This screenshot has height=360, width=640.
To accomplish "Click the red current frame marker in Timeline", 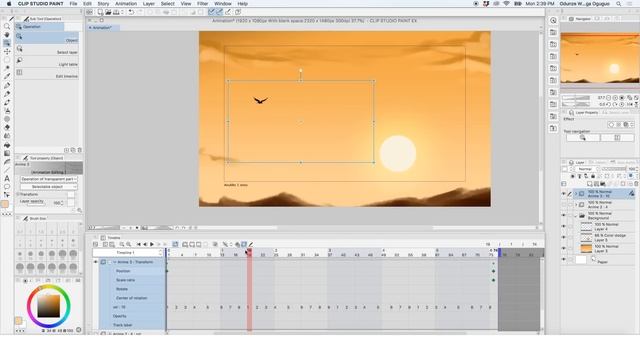I will (249, 253).
